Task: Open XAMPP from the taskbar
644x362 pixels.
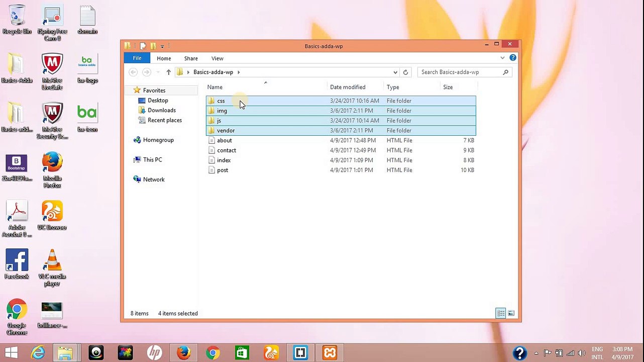Action: coord(330,352)
